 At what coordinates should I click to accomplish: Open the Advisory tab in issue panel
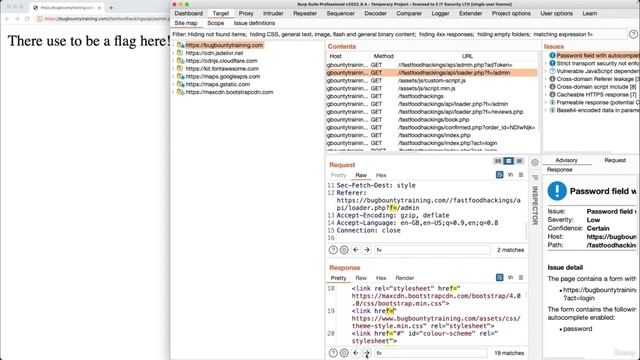567,160
